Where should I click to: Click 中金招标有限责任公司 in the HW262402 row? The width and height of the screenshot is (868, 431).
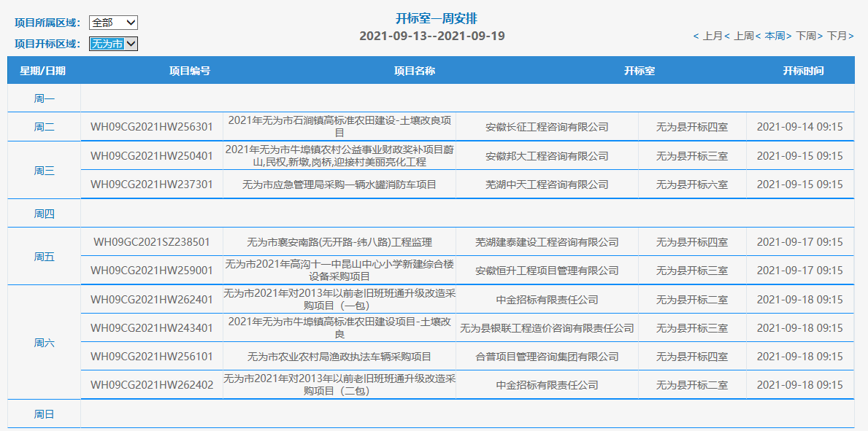pyautogui.click(x=547, y=385)
